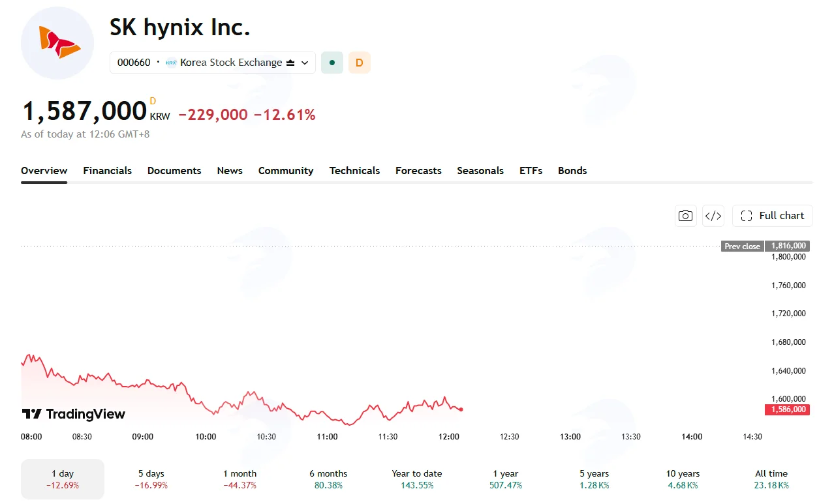Click the 1,680,000 price axis label
The image size is (834, 504).
tap(788, 342)
